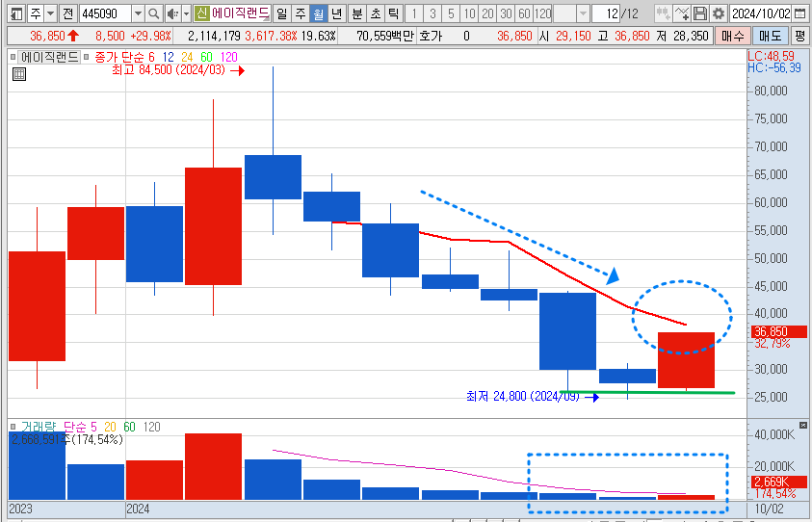
Task: Toggle the small square before 에이직랜드 legend
Action: [13, 57]
